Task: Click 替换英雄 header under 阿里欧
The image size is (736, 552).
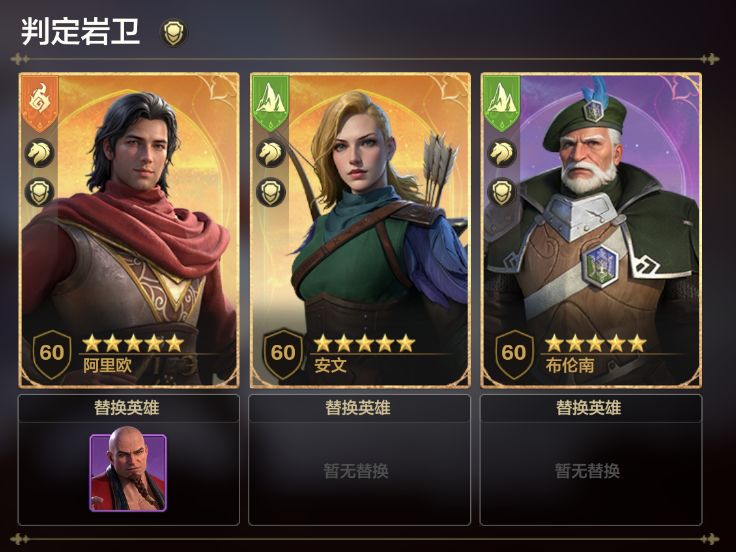Action: [127, 407]
